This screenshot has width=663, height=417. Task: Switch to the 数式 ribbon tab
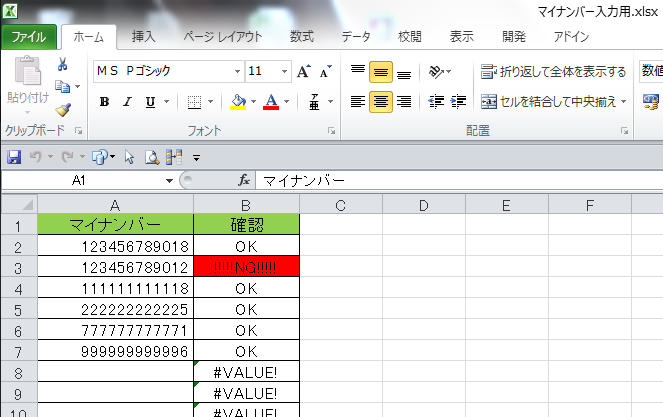301,37
